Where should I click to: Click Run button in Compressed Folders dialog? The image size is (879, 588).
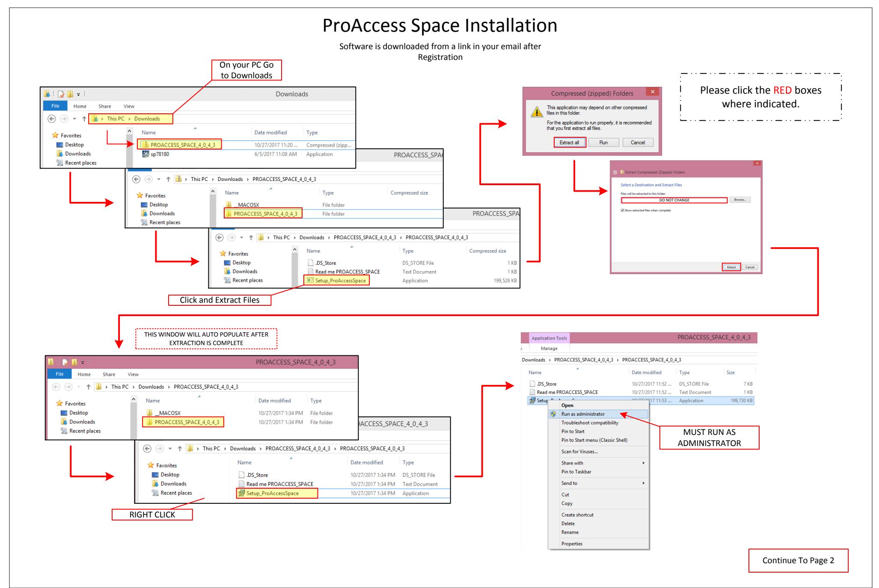[603, 142]
